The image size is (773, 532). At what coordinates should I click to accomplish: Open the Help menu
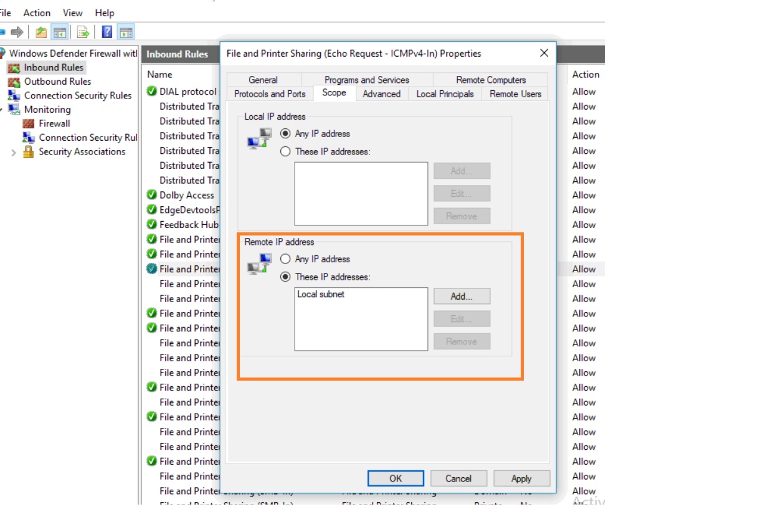pos(105,12)
